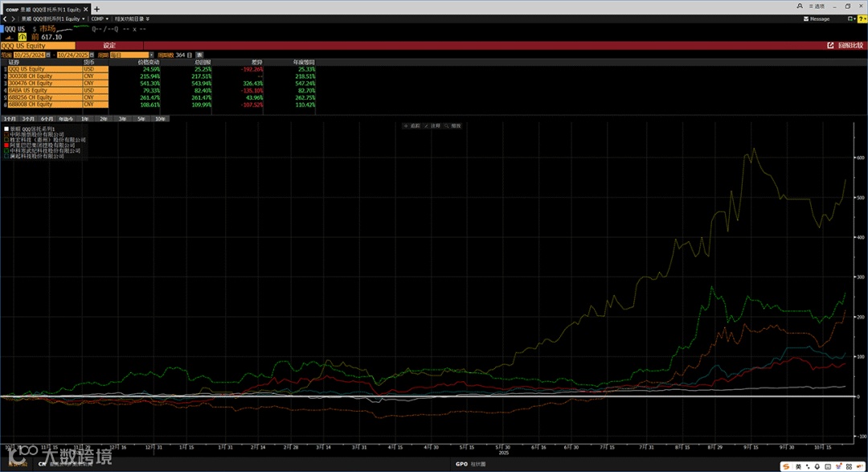Click the 回报比较 export icon

(830, 45)
